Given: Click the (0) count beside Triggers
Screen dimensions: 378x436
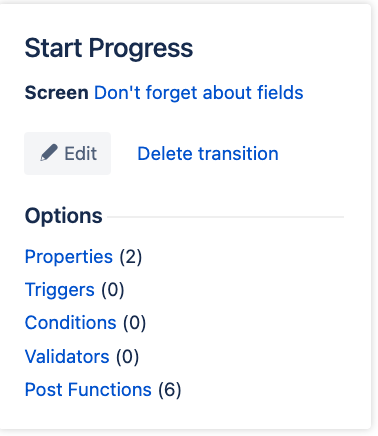Looking at the screenshot, I should 113,290.
